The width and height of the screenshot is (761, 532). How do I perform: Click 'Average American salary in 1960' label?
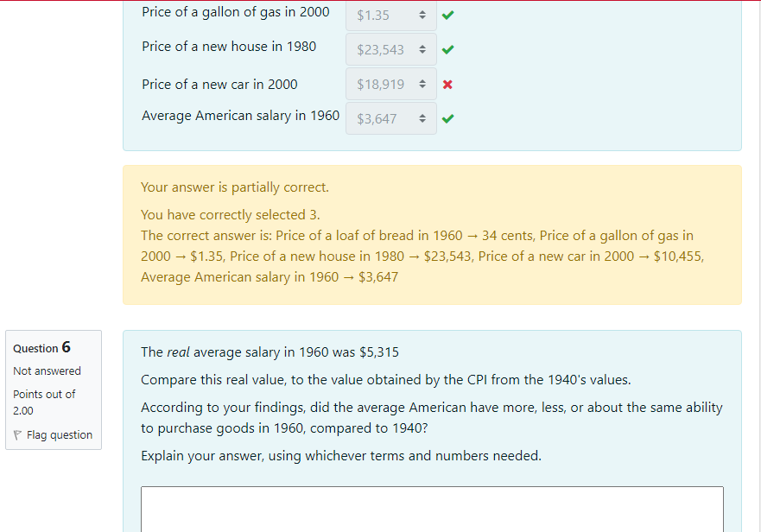[241, 116]
